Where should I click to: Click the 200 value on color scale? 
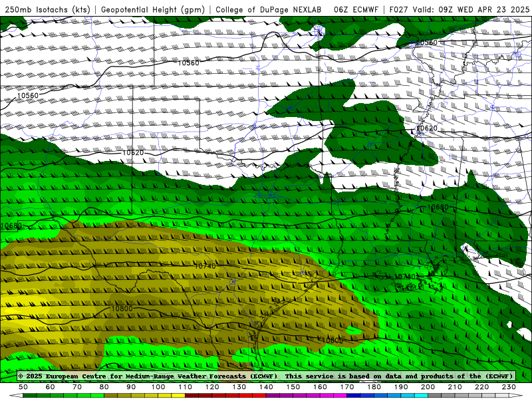tap(428, 387)
